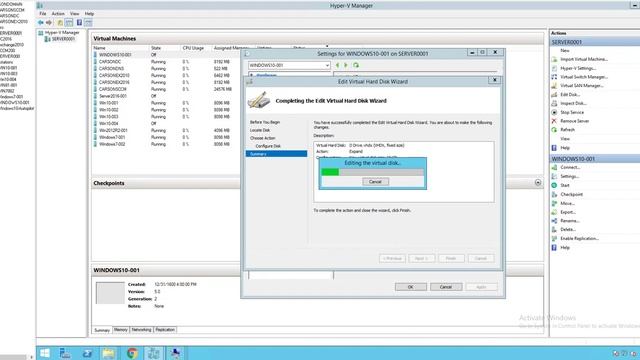
Task: Click the Back arrow in Hyper-V toolbar
Action: click(x=40, y=22)
